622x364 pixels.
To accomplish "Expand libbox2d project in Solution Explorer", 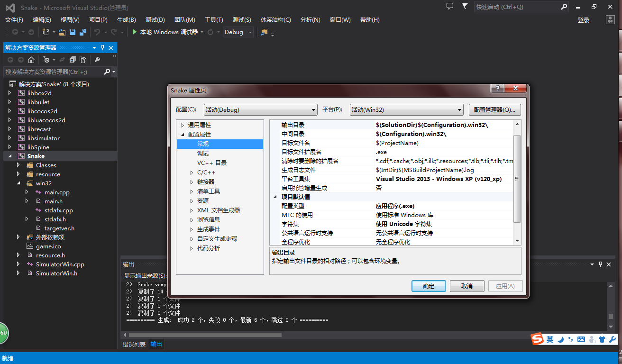I will pyautogui.click(x=9, y=93).
